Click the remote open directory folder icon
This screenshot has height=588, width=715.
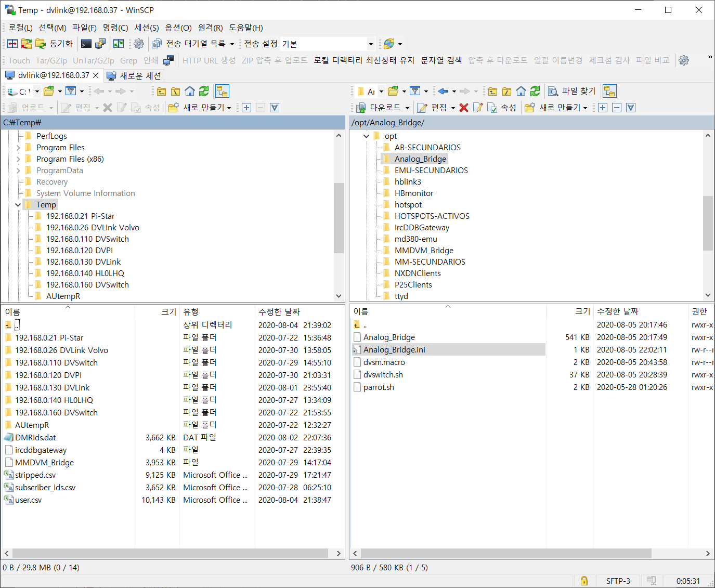pyautogui.click(x=393, y=92)
